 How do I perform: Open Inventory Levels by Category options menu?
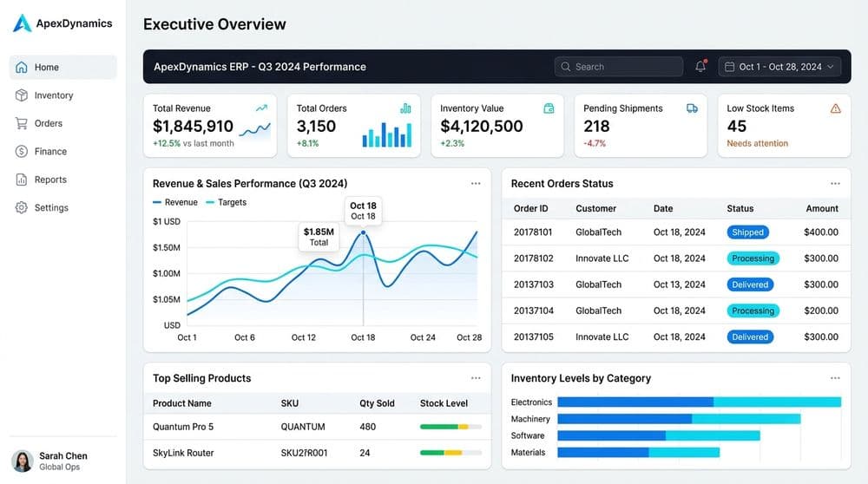(x=835, y=378)
